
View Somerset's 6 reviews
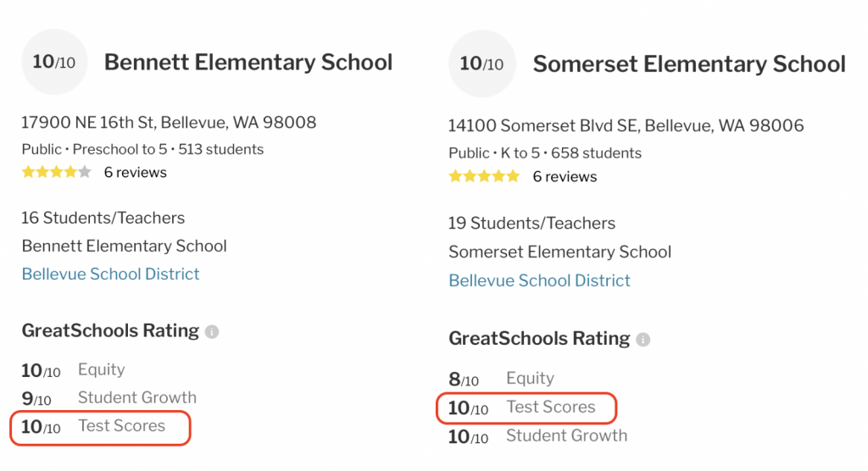tap(565, 176)
